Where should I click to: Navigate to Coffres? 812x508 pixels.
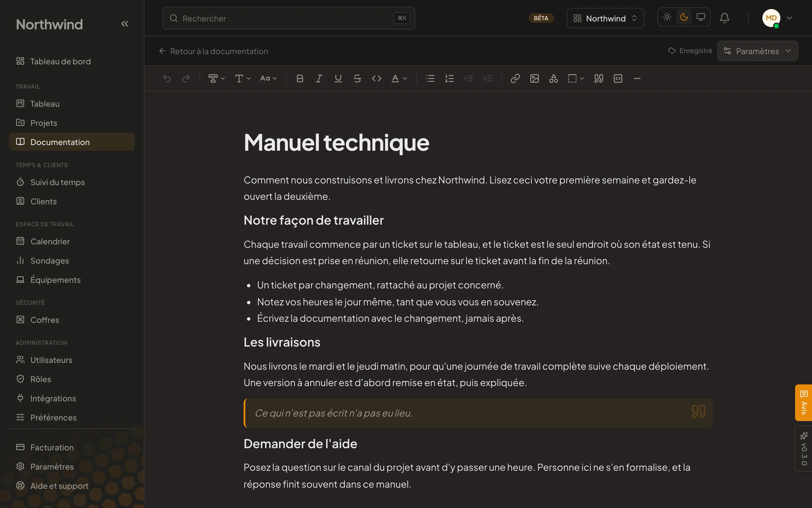click(71, 320)
